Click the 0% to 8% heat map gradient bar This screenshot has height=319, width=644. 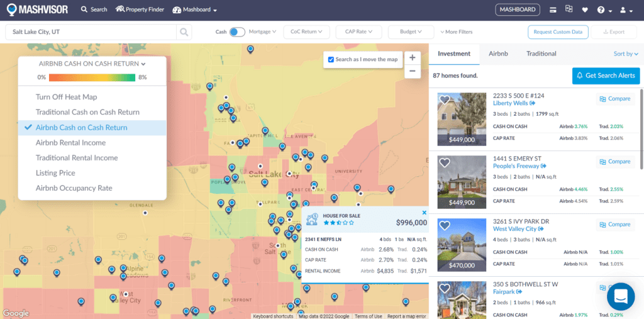pyautogui.click(x=92, y=77)
